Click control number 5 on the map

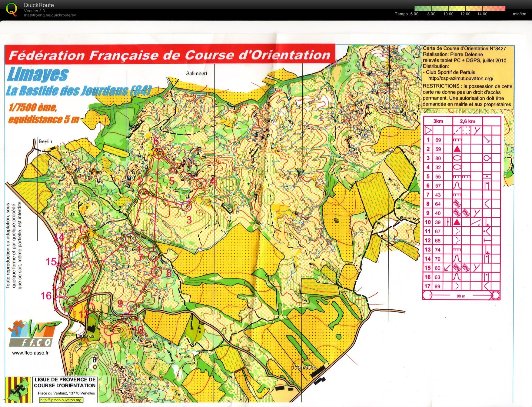tap(172, 181)
